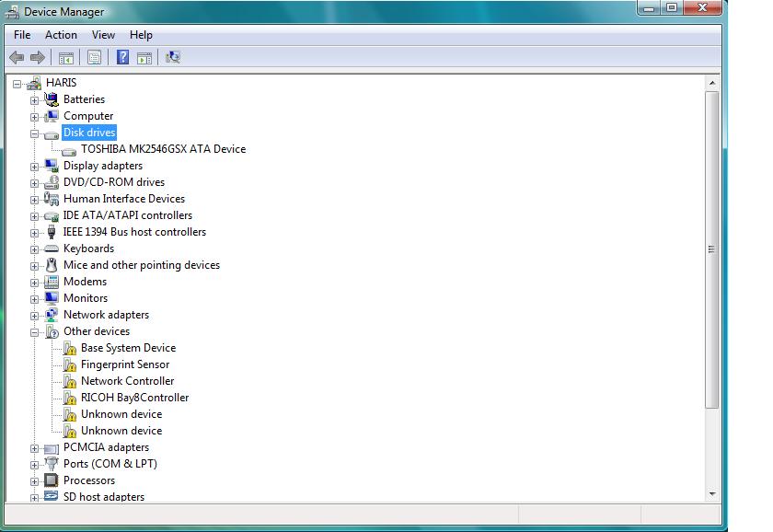773x532 pixels.
Task: Select the PCMCIA adapters label
Action: [x=106, y=447]
